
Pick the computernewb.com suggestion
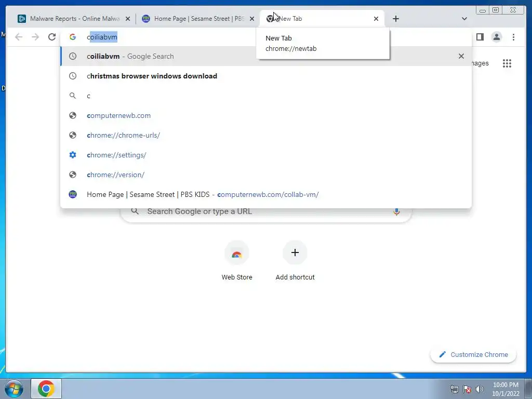265,115
